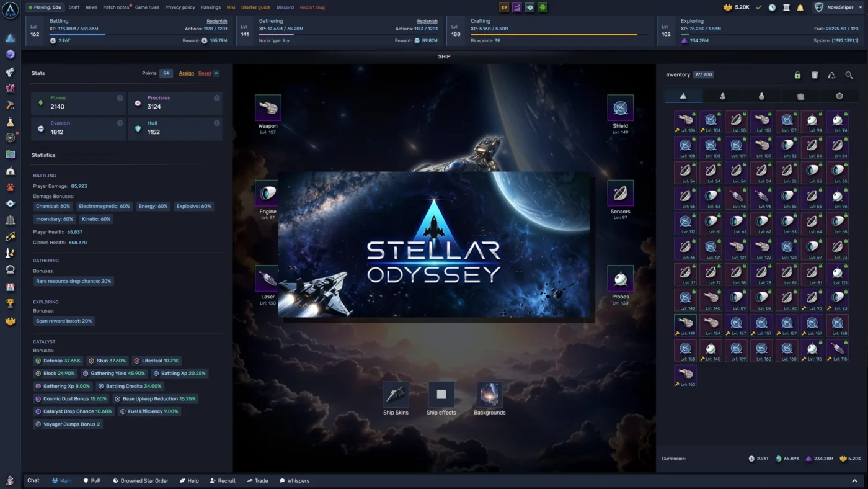
Task: Open the Patch notes link
Action: tap(116, 7)
